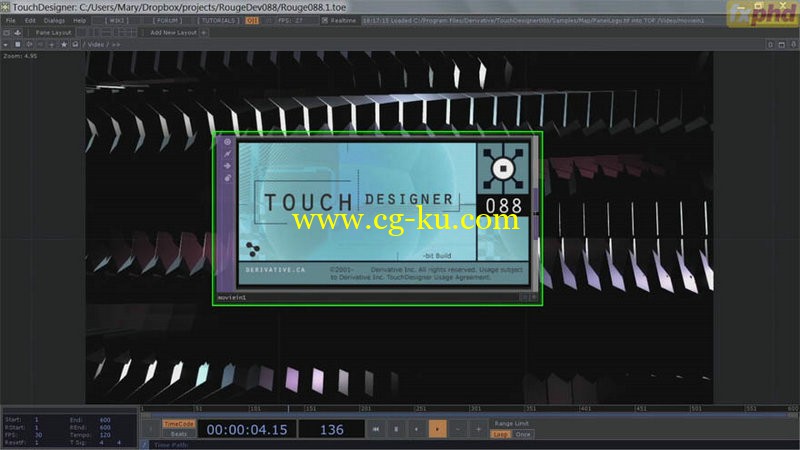Select Beats display mode

179,434
